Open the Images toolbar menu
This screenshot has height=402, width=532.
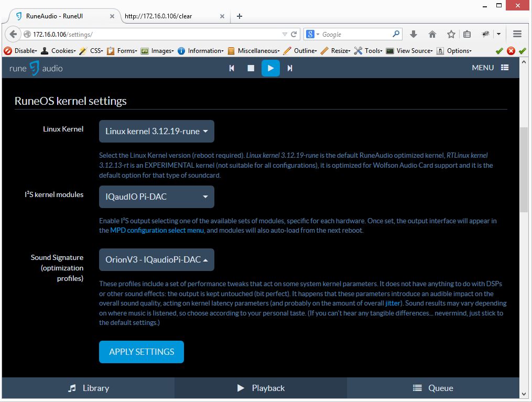pyautogui.click(x=157, y=51)
